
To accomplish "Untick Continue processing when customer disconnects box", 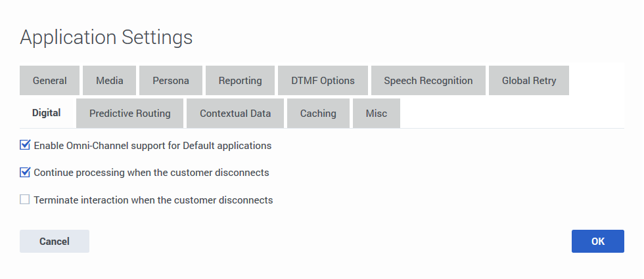I will [25, 172].
